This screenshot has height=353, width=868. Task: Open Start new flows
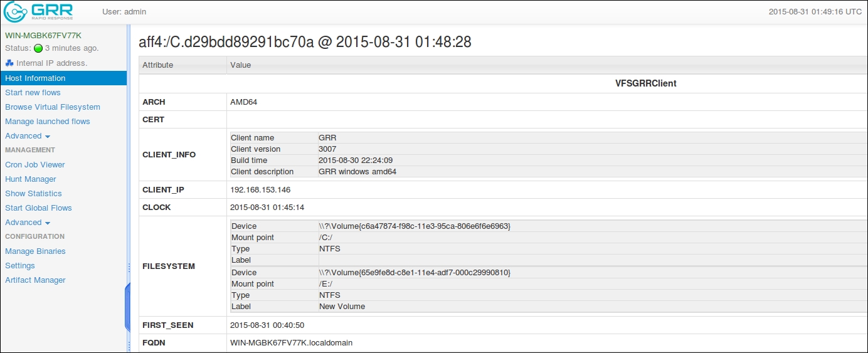(33, 92)
